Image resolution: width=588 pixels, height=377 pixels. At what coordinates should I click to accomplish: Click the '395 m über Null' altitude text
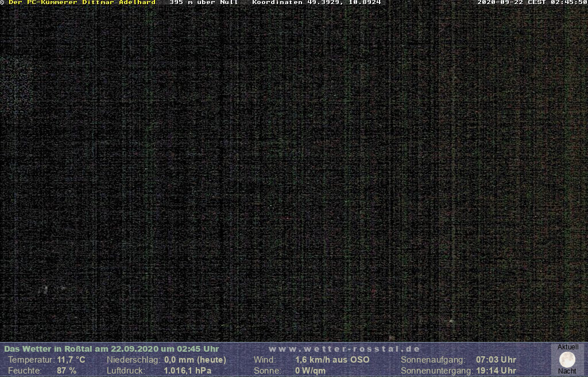(x=204, y=2)
